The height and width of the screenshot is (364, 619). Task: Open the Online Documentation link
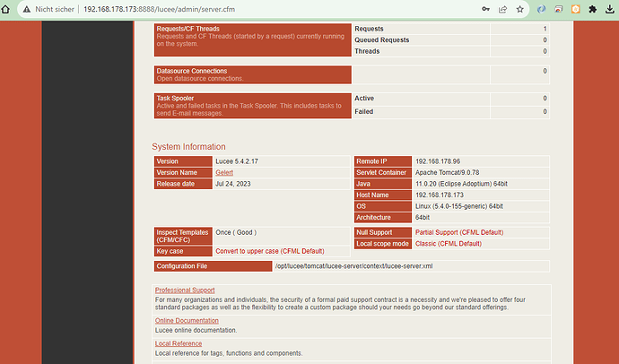tap(187, 321)
